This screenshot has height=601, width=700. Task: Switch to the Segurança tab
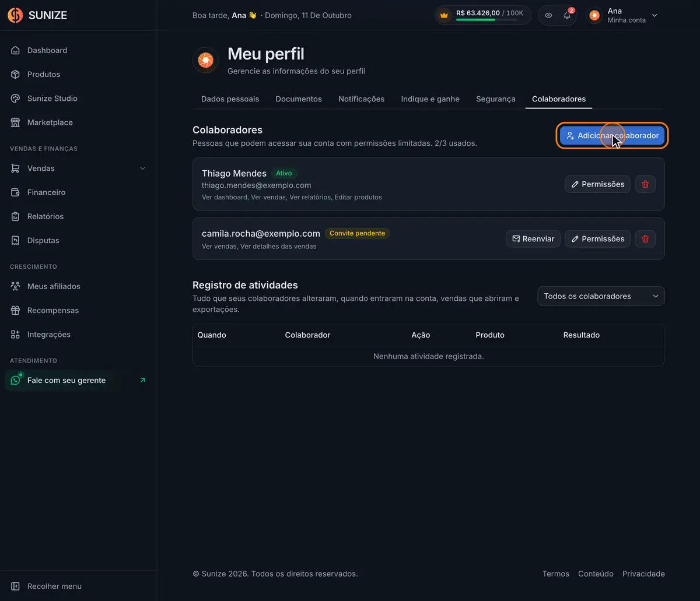[x=496, y=99]
